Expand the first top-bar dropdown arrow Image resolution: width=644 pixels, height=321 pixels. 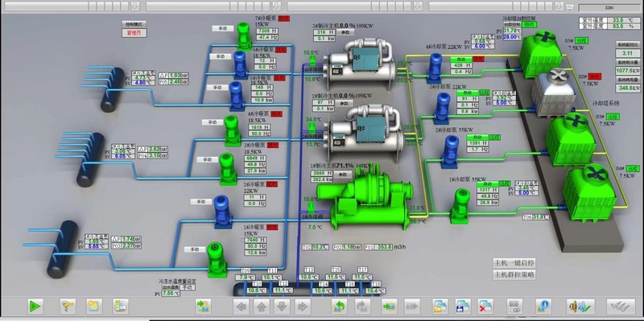[136, 6]
